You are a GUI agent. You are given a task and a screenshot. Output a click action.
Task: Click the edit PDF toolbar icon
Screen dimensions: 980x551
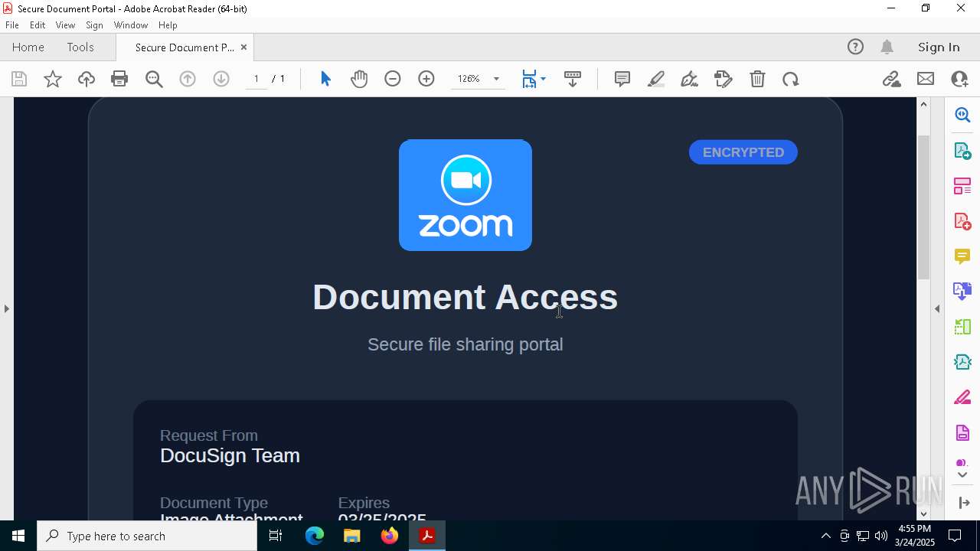[x=724, y=79]
